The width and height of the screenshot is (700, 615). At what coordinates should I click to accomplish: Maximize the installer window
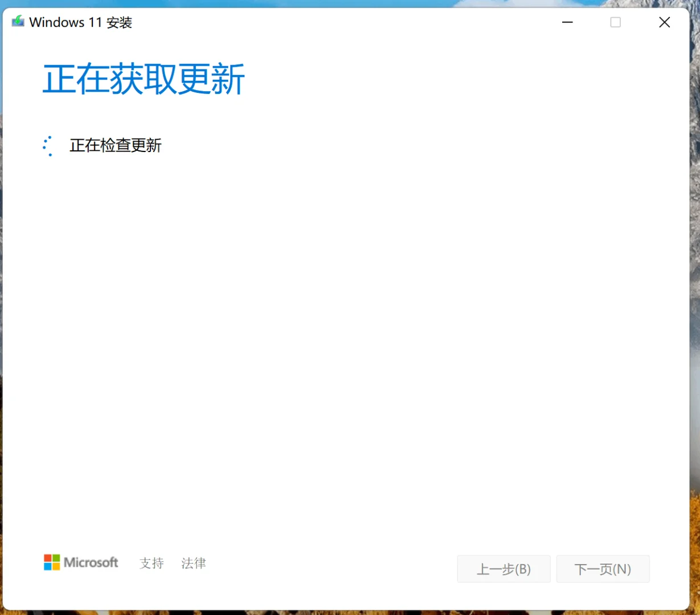(x=615, y=22)
